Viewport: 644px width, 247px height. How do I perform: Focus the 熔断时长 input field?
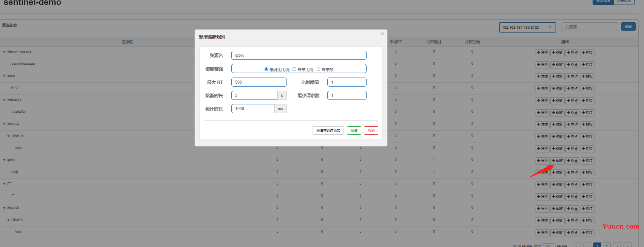pyautogui.click(x=254, y=95)
